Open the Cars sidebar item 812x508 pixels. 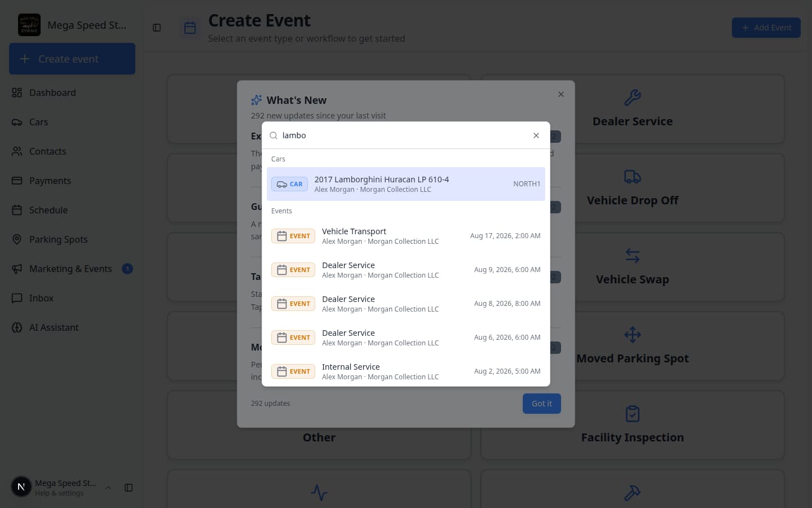point(72,122)
